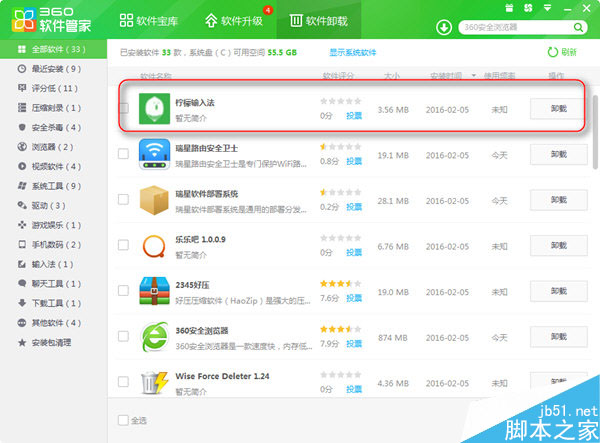Uninstall 360安全浏览器 with 卸载 button
The width and height of the screenshot is (600, 443).
tap(559, 337)
